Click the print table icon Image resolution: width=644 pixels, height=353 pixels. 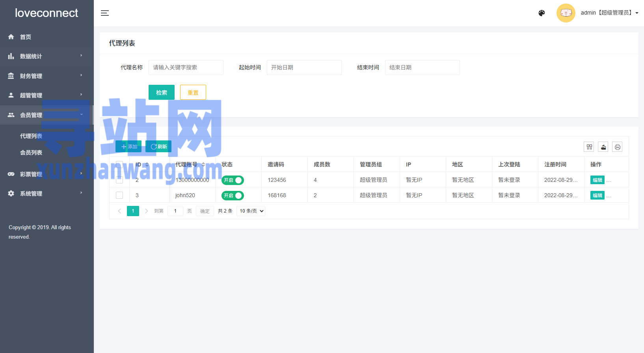[617, 147]
